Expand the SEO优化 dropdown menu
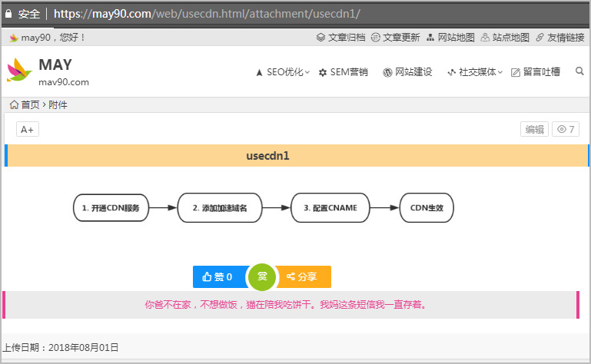The width and height of the screenshot is (591, 364). click(x=282, y=72)
